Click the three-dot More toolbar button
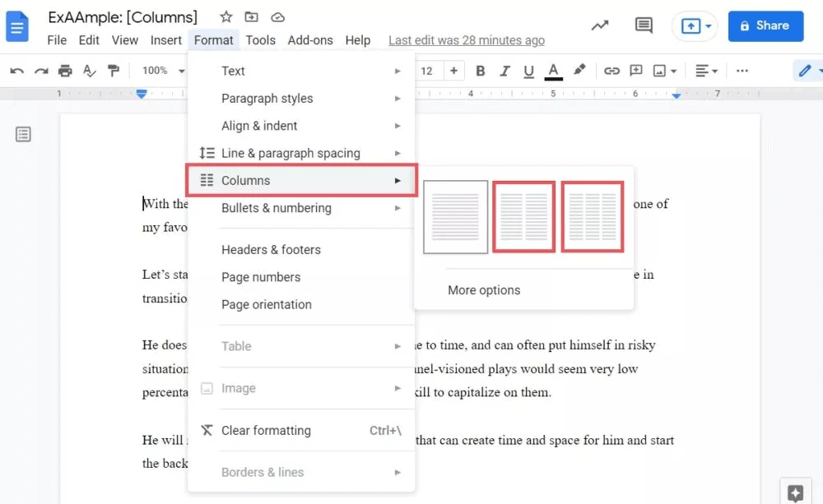Image resolution: width=823 pixels, height=504 pixels. (x=742, y=71)
